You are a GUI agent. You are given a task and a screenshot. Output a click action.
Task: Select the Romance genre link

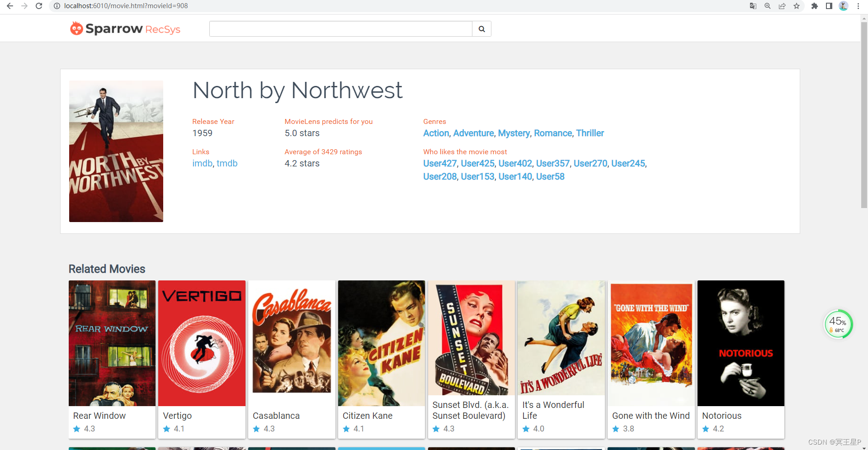(x=553, y=133)
